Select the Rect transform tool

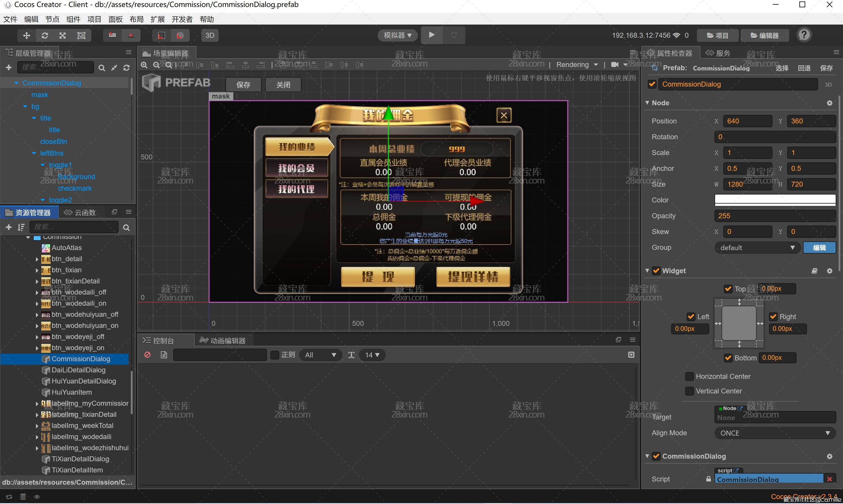coord(81,35)
